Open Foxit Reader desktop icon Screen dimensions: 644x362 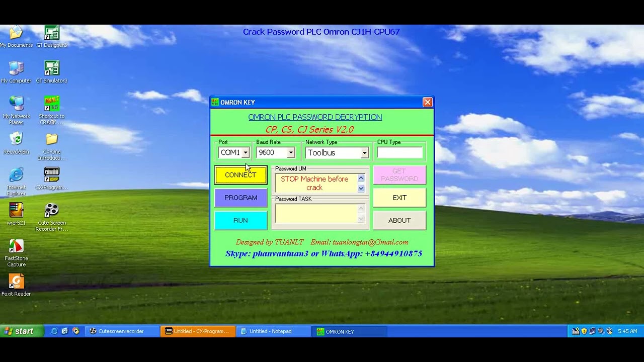coord(16,285)
